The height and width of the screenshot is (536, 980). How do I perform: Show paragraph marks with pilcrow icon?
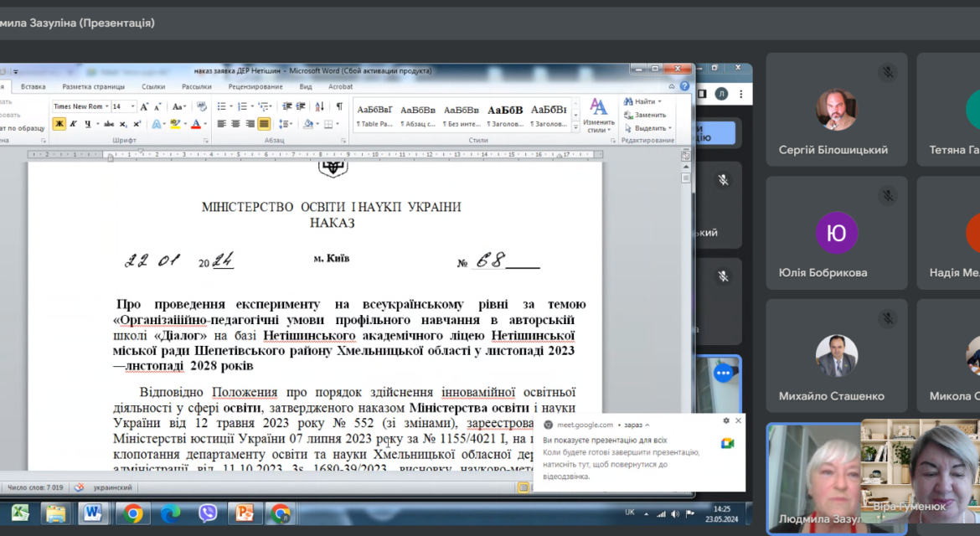338,106
